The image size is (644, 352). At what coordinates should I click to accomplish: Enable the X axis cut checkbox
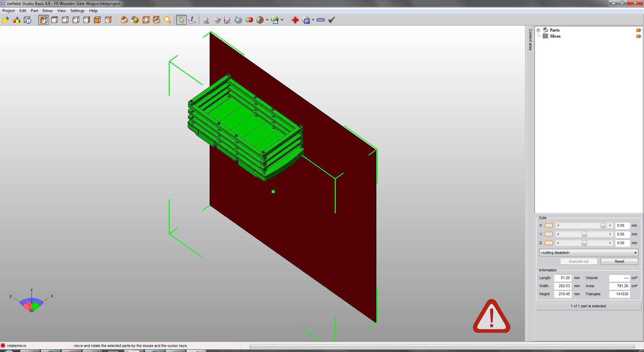[549, 225]
